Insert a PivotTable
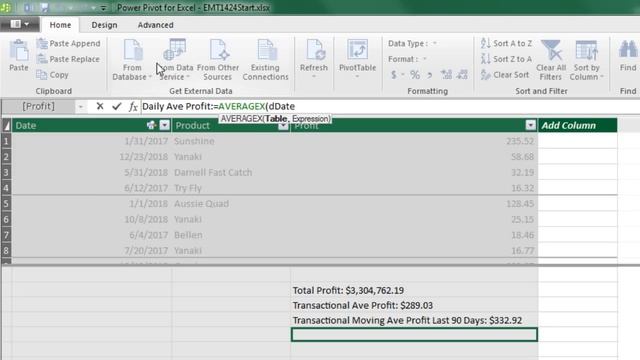This screenshot has width=640, height=360. (357, 59)
